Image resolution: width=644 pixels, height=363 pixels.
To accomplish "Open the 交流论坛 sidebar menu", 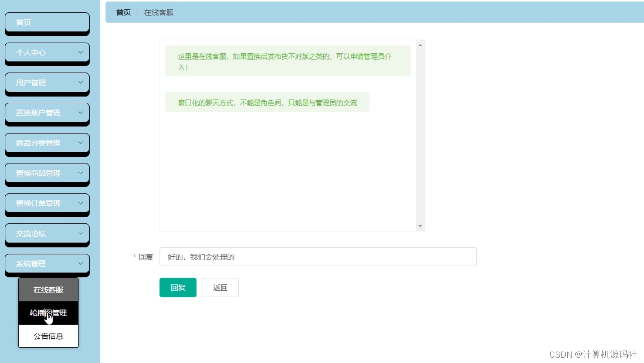I will [47, 233].
